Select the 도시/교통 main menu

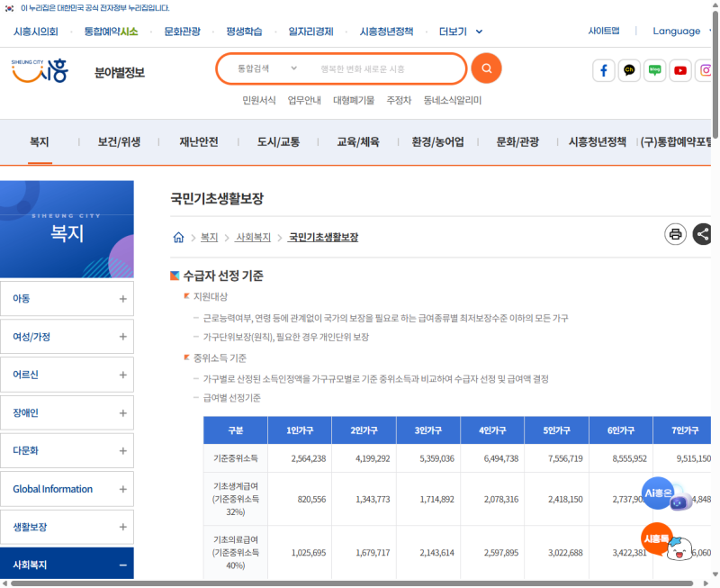[278, 142]
